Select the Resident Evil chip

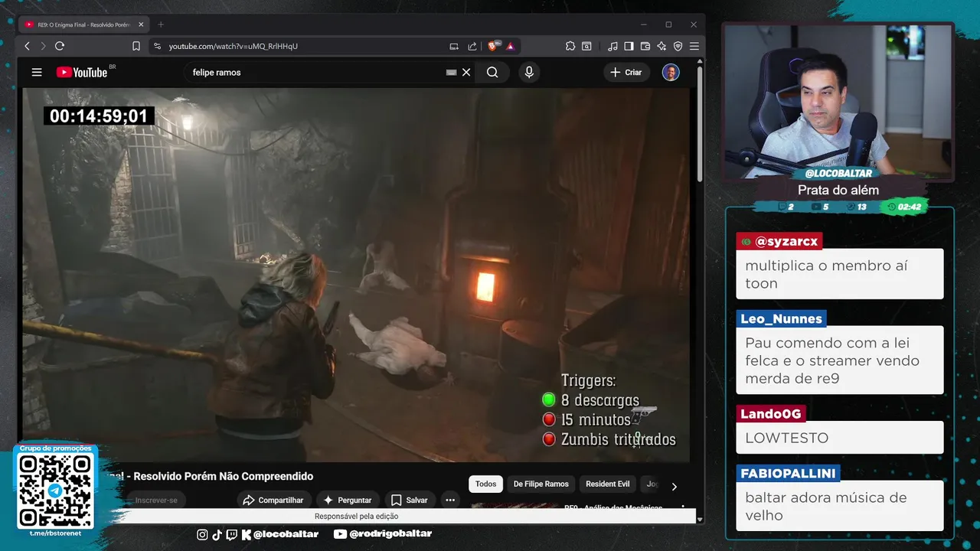(607, 484)
